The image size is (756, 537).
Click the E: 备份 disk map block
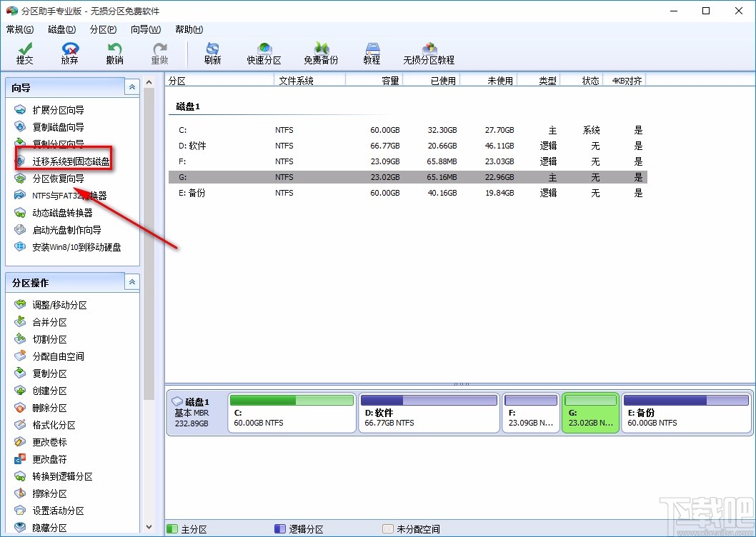point(687,413)
